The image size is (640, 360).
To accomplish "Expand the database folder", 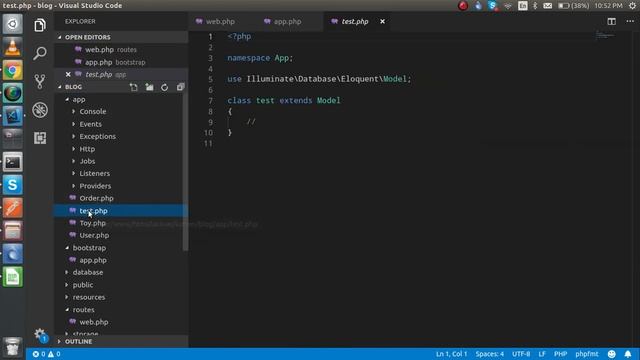I will (88, 272).
